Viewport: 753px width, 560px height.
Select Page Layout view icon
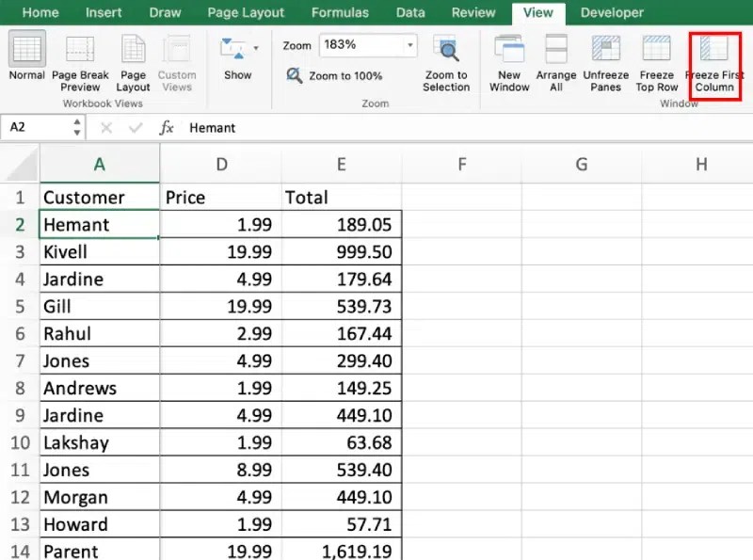coord(132,56)
